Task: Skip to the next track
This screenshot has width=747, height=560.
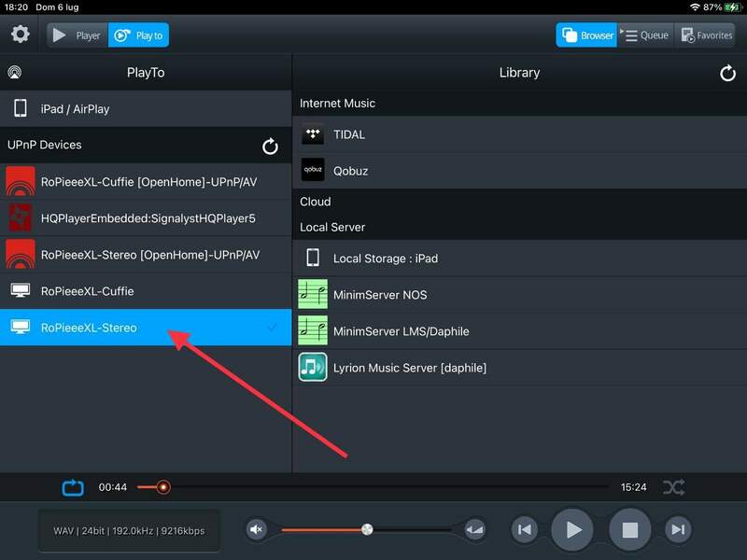Action: point(678,530)
